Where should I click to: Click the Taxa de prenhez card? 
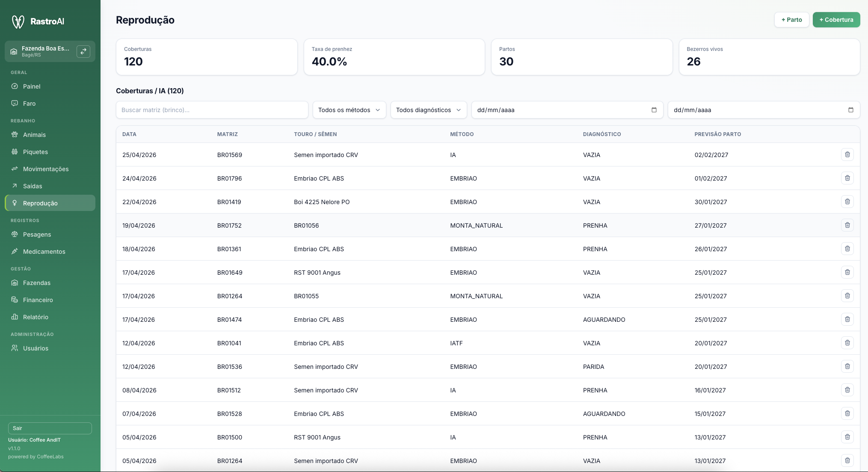[394, 57]
